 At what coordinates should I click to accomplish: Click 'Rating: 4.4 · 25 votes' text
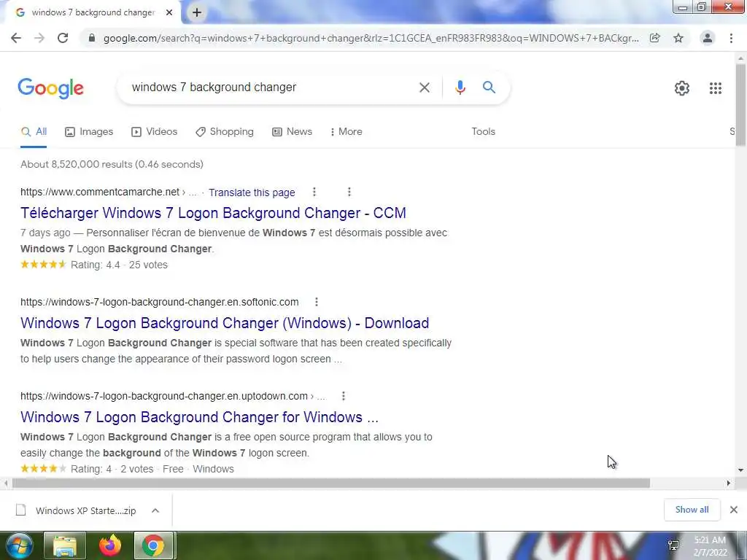click(119, 265)
